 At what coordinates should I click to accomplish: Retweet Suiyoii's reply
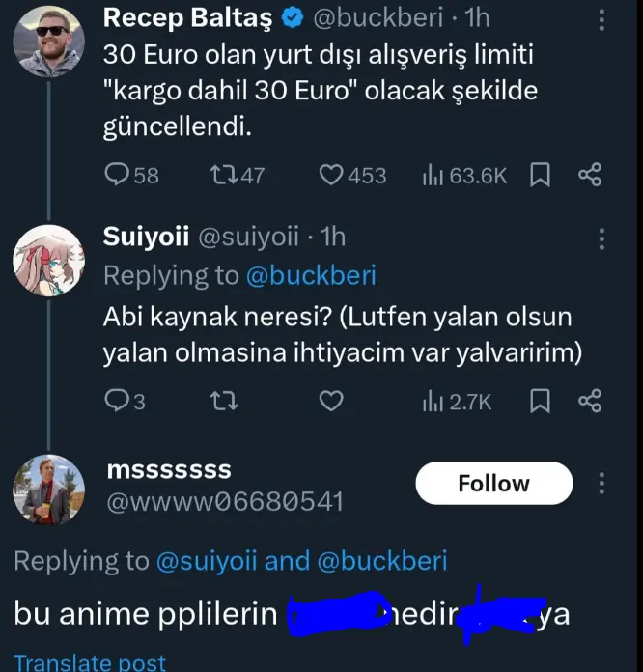pos(224,401)
